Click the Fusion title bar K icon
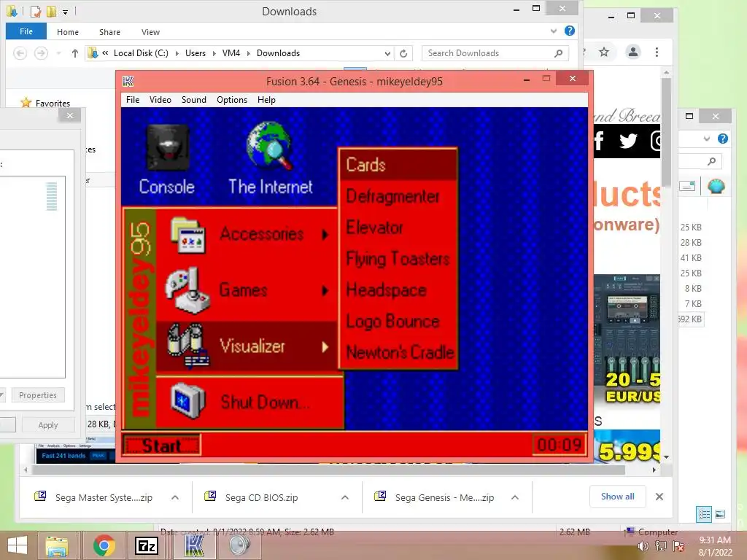747x560 pixels. [x=128, y=82]
